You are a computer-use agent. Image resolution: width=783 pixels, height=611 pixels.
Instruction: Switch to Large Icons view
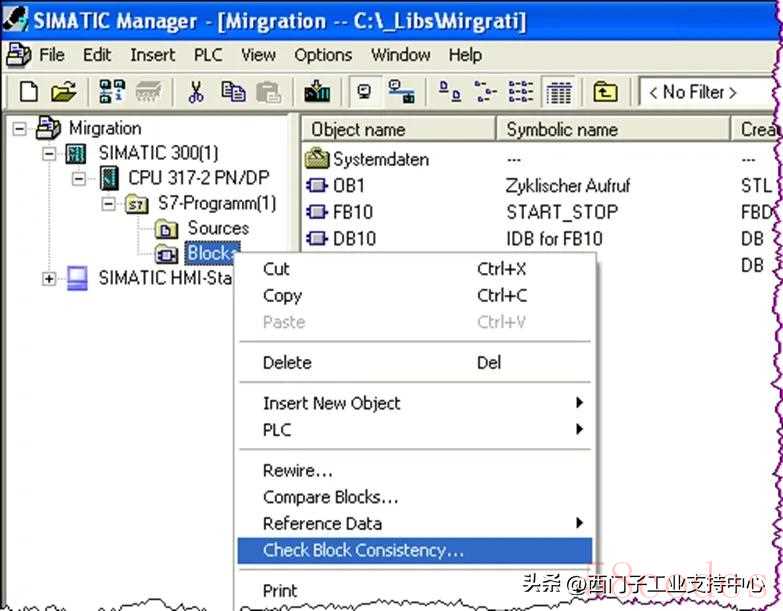449,91
